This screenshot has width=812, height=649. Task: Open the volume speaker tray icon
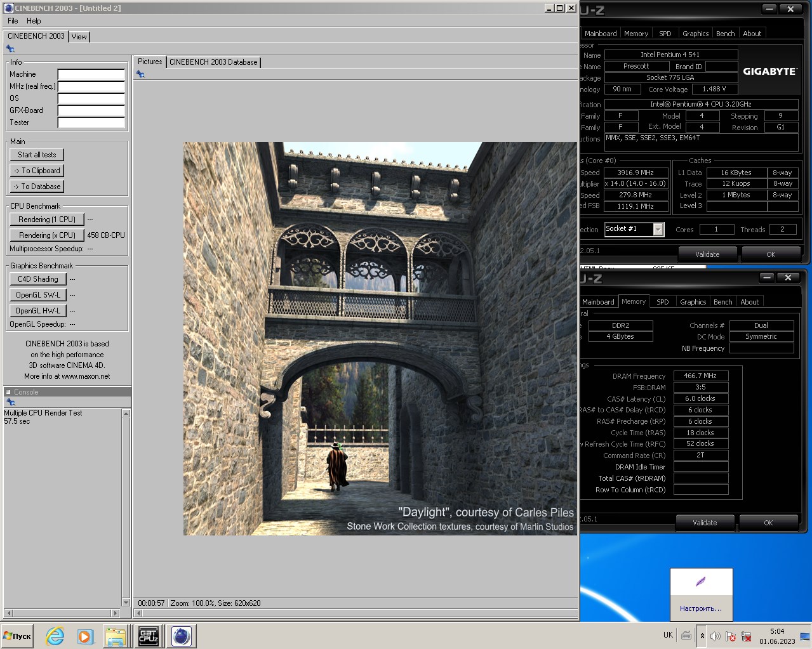point(715,636)
